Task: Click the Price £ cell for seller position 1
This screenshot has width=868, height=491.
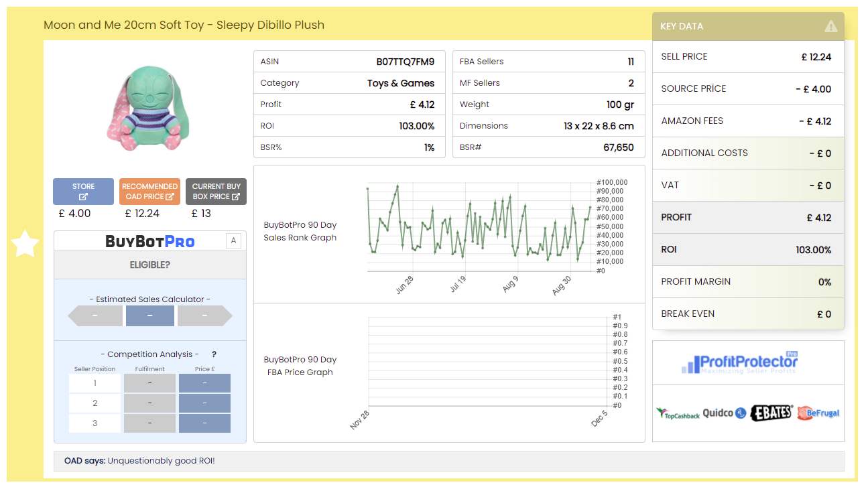Action: click(204, 383)
